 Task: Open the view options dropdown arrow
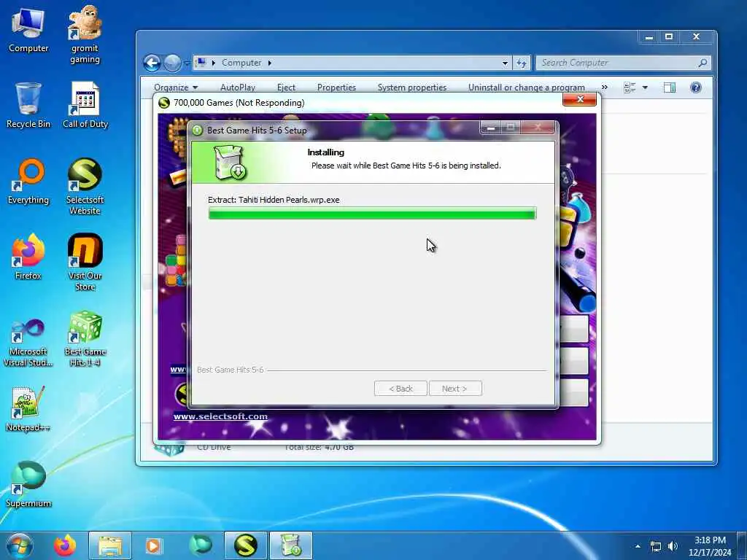pyautogui.click(x=645, y=87)
